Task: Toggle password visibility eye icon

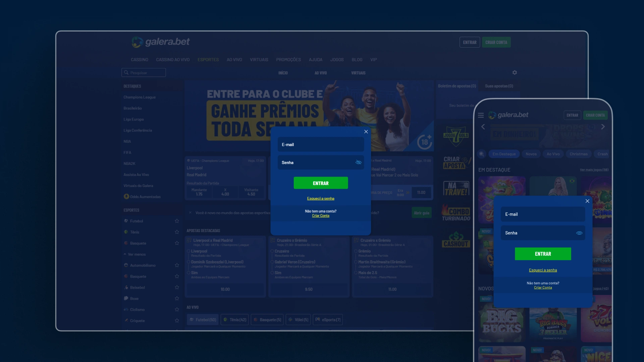Action: pyautogui.click(x=358, y=162)
